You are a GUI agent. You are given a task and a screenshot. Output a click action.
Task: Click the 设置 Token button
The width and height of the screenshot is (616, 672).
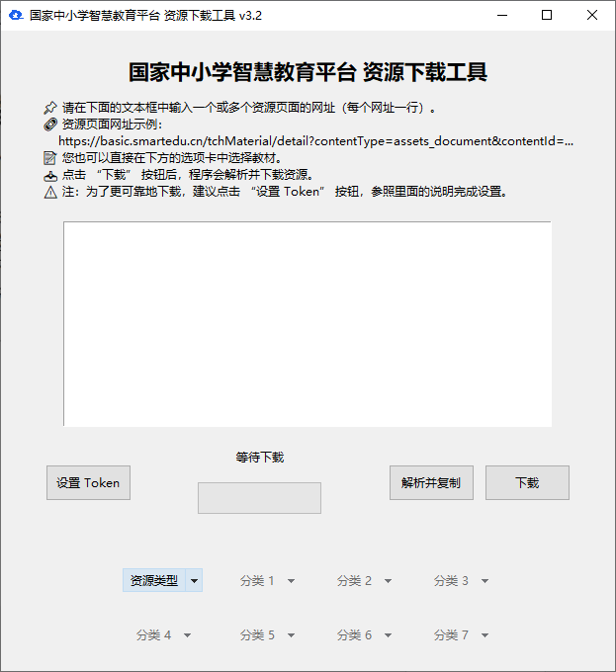[x=88, y=483]
